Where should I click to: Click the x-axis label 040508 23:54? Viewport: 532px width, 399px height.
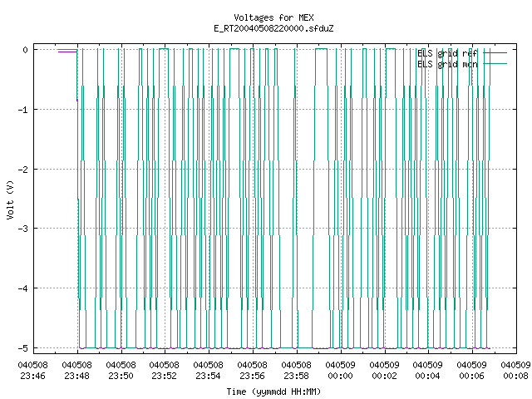pos(209,371)
